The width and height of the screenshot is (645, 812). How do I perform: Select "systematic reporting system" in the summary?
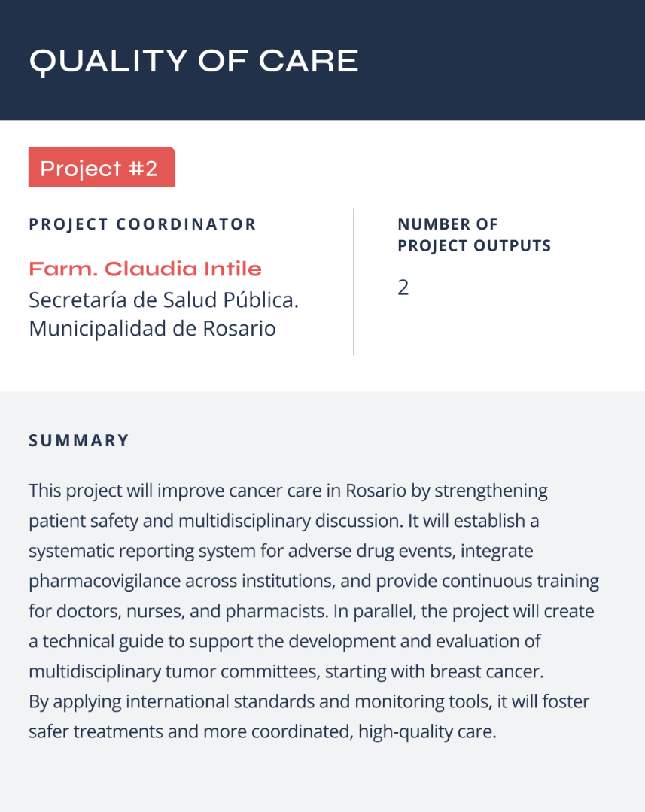point(132,551)
